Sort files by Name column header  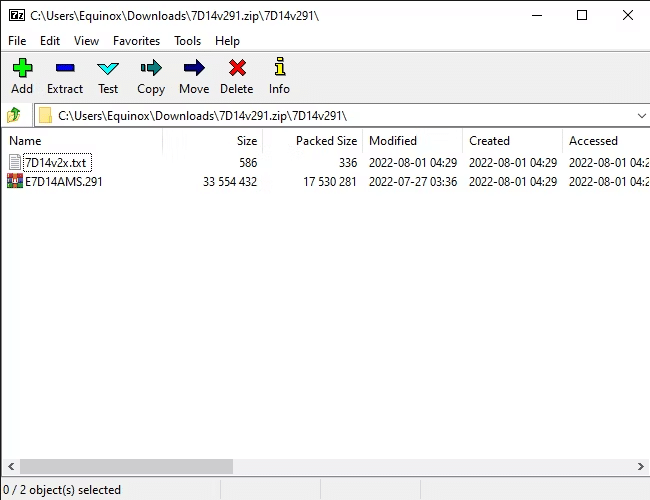tap(80, 141)
